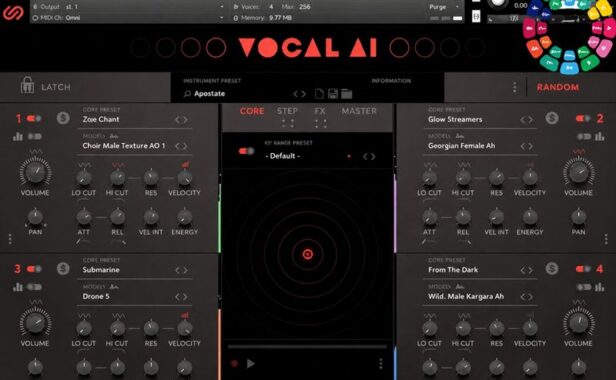
Task: Click the layer 2 bar-chart icon
Action: (599, 136)
